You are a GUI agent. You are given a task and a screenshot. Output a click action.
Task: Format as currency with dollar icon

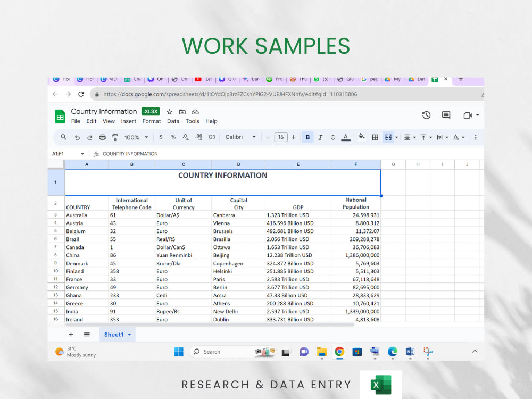pos(161,137)
